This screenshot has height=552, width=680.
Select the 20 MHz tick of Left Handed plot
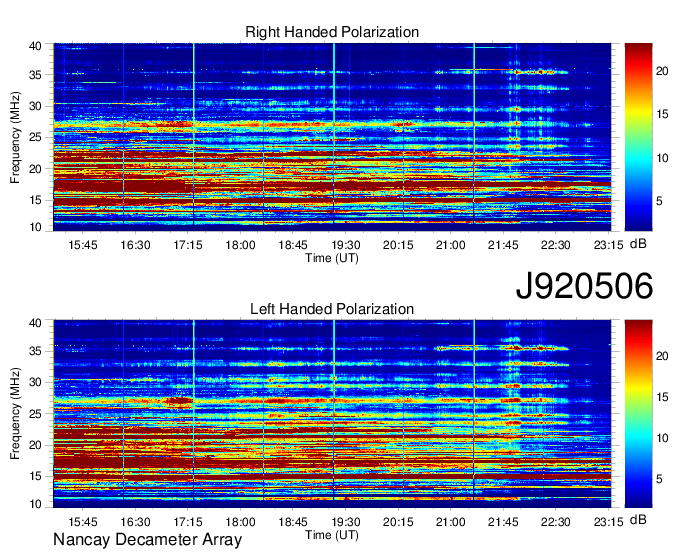35,445
